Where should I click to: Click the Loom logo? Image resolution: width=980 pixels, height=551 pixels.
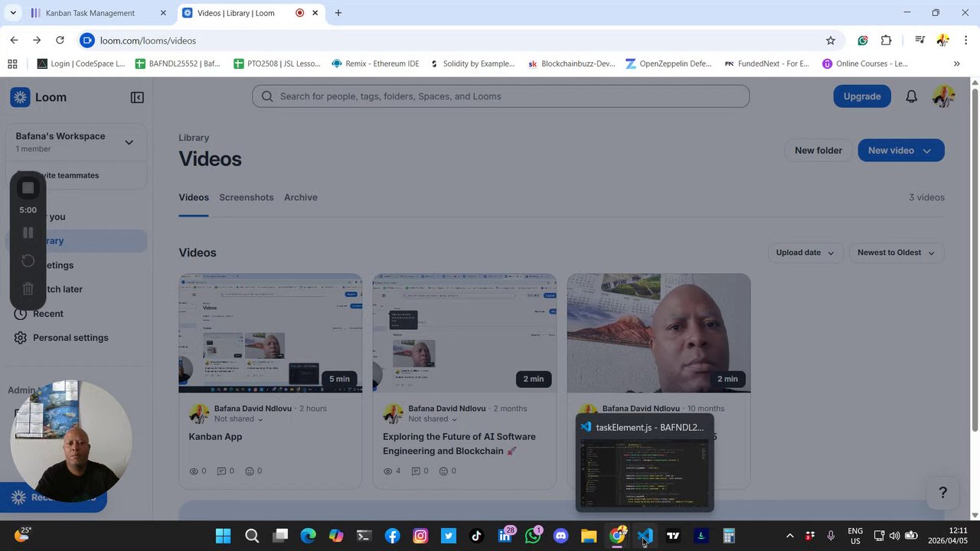(x=39, y=97)
